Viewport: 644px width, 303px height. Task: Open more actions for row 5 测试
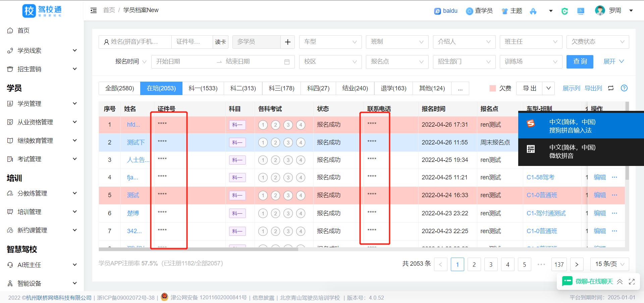614,195
